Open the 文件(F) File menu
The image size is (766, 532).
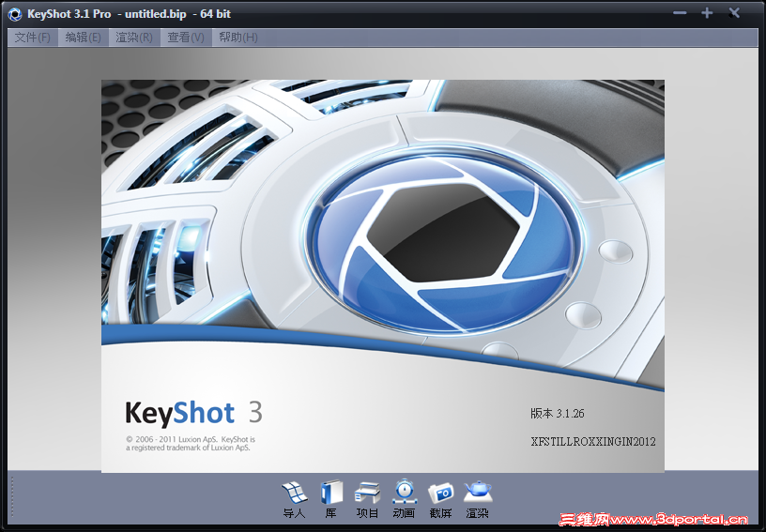tap(32, 38)
